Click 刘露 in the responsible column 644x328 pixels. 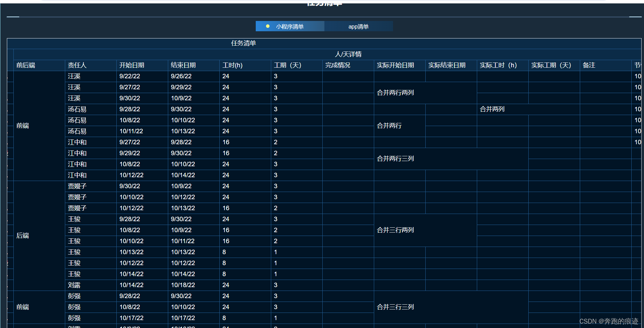(74, 285)
